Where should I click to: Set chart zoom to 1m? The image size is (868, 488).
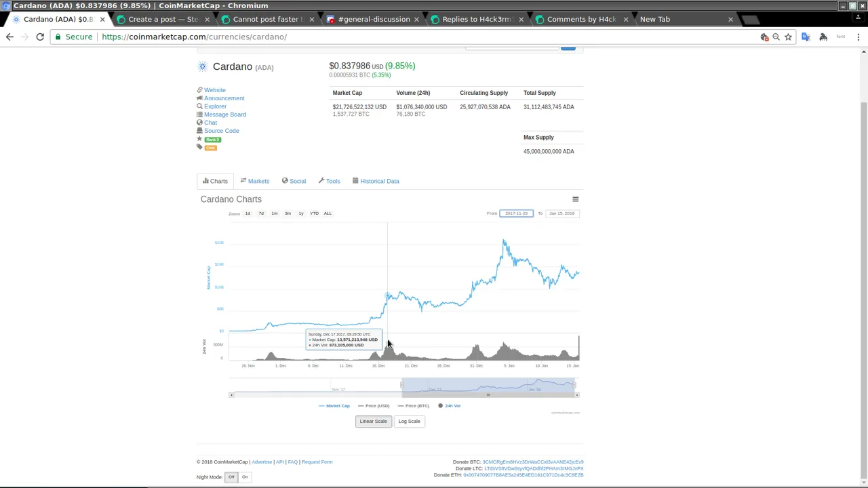[275, 213]
